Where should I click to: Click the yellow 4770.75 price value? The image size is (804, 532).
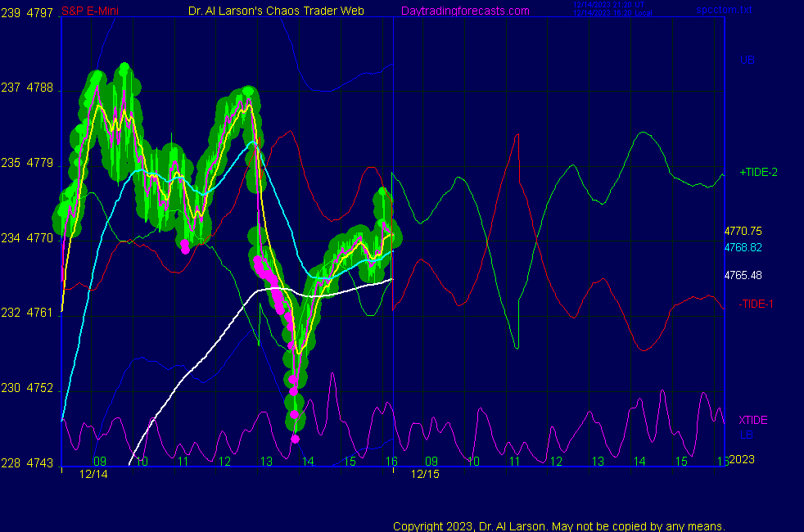[743, 232]
